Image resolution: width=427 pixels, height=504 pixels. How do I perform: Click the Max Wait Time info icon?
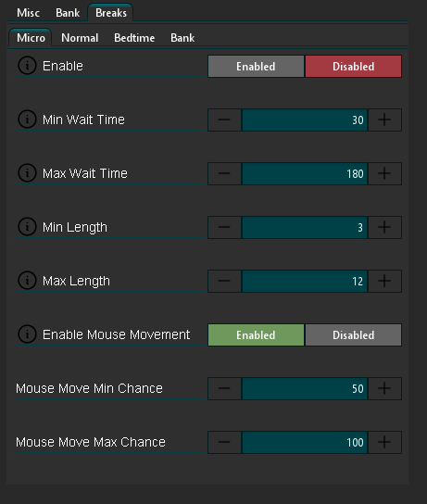[27, 173]
